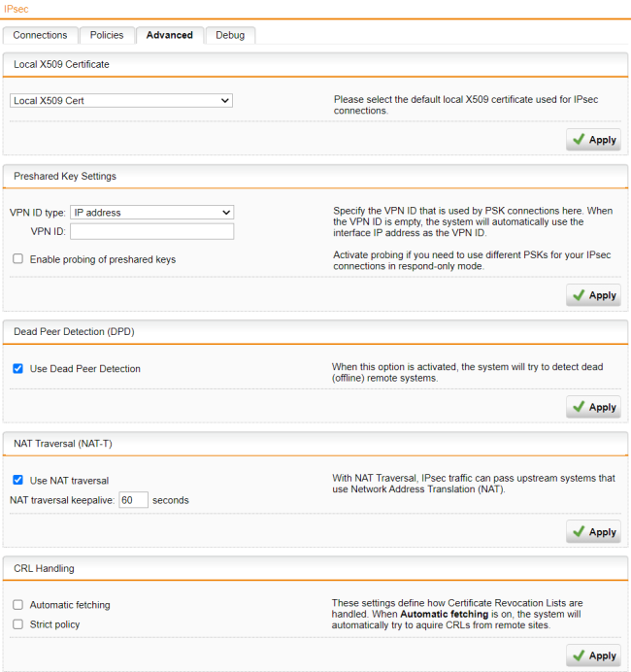
Task: Open the Policies tab
Action: [107, 35]
